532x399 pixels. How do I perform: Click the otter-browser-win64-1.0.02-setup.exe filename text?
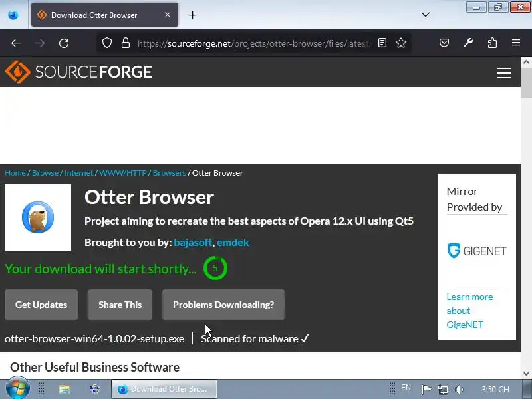click(94, 339)
